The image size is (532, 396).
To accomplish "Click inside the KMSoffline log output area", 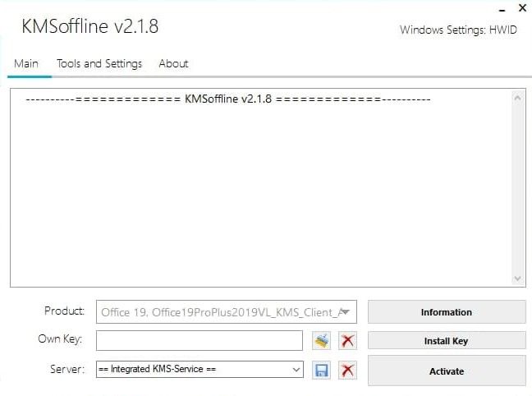I will click(260, 188).
